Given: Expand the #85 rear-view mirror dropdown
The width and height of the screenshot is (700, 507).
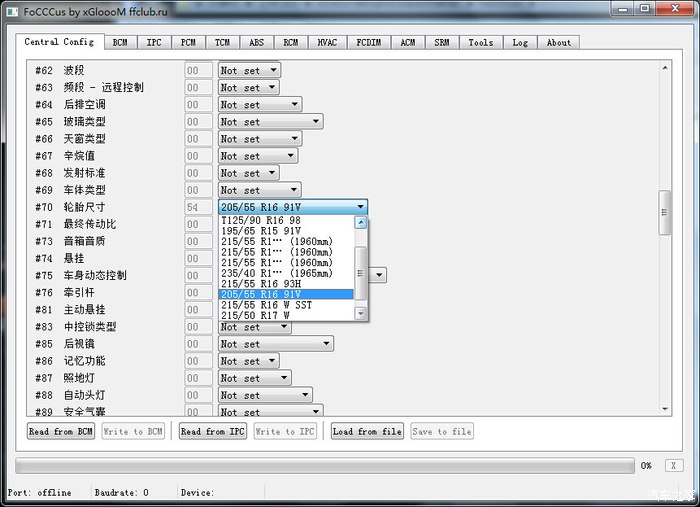Looking at the screenshot, I should pyautogui.click(x=324, y=344).
